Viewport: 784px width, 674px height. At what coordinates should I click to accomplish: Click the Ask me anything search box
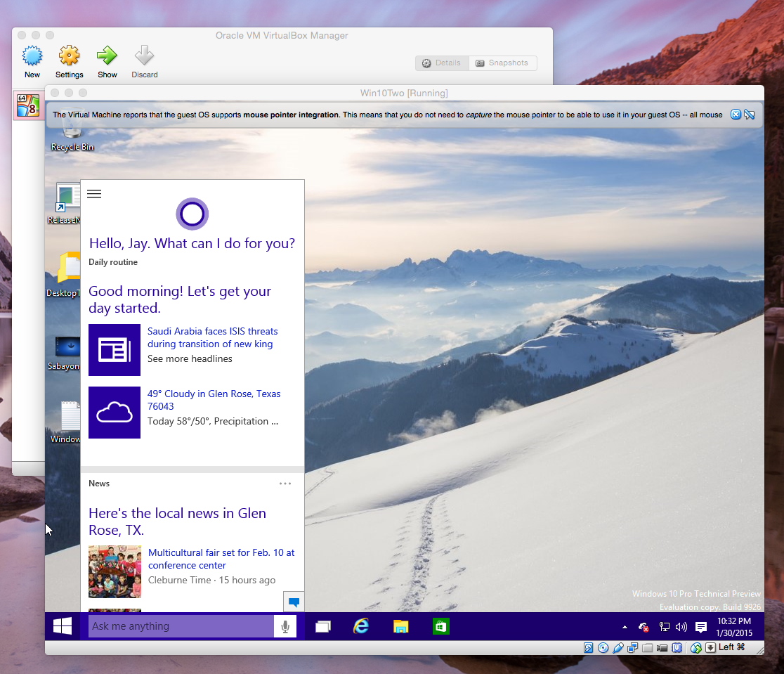(181, 626)
